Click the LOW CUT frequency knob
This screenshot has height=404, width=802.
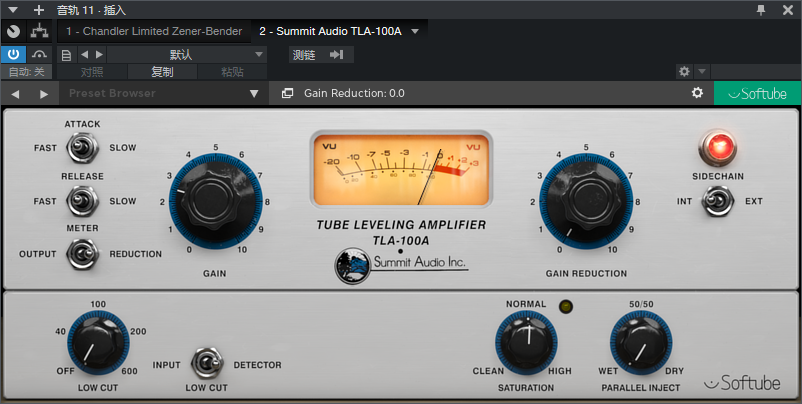point(98,342)
